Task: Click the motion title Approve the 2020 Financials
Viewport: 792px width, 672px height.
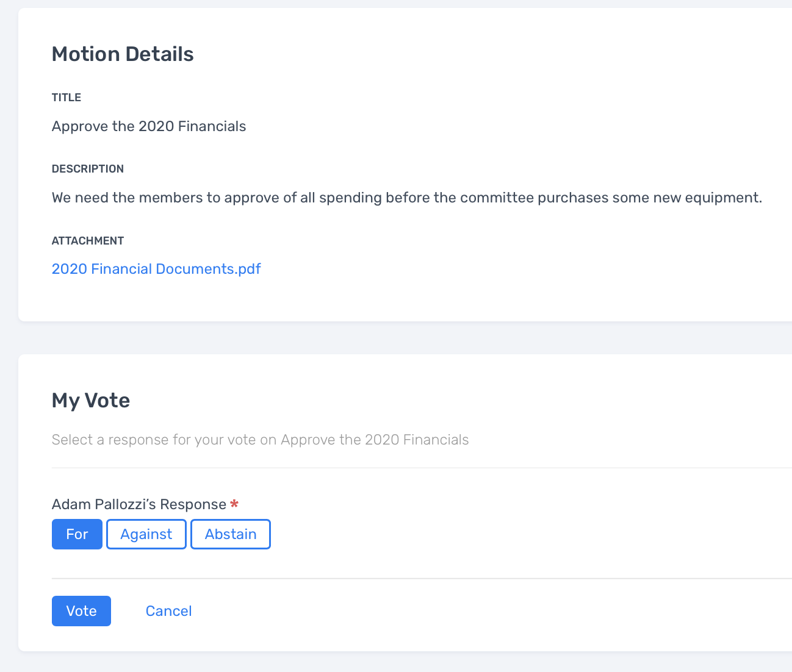Action: (x=148, y=126)
